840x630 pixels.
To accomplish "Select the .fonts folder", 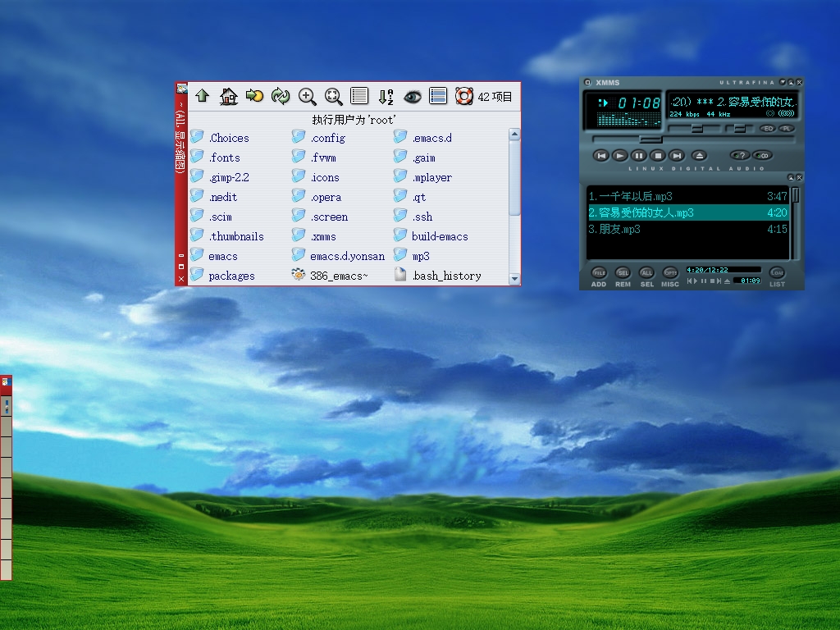I will click(x=216, y=157).
